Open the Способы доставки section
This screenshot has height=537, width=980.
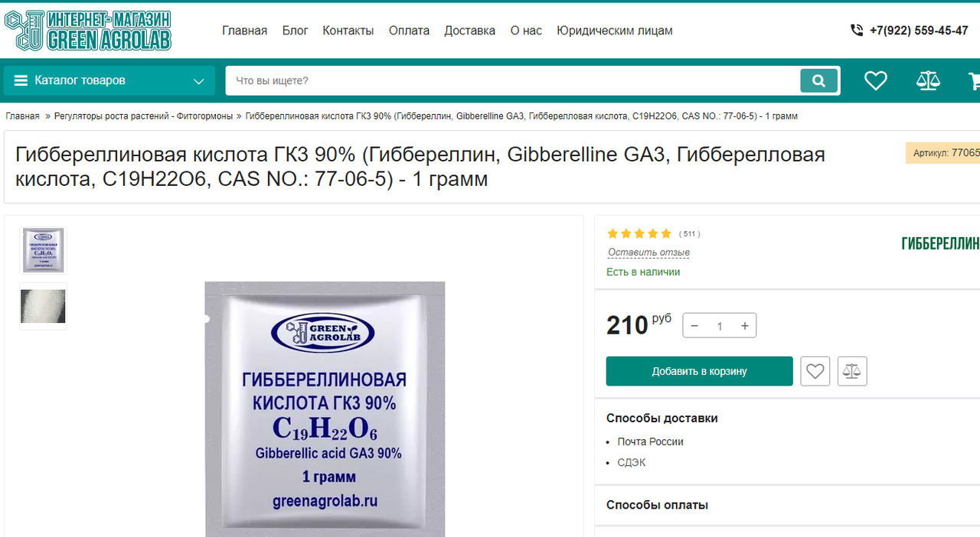662,418
